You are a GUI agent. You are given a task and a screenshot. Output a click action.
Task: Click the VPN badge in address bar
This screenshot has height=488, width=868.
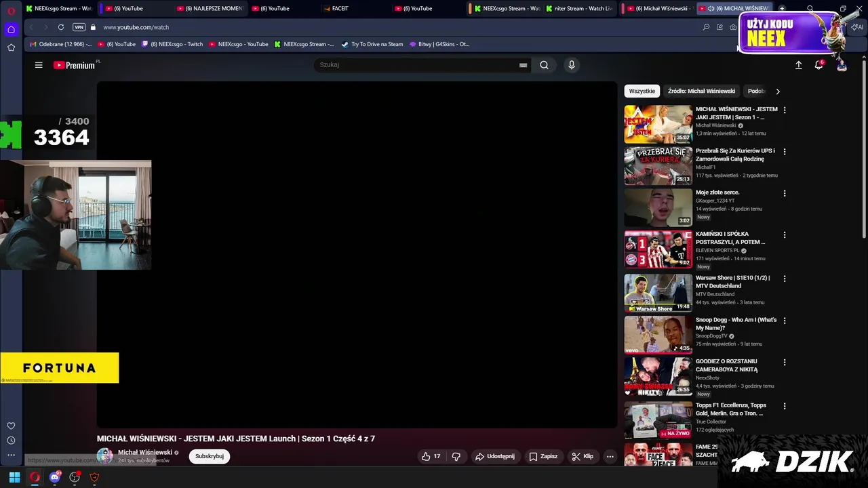(x=79, y=27)
